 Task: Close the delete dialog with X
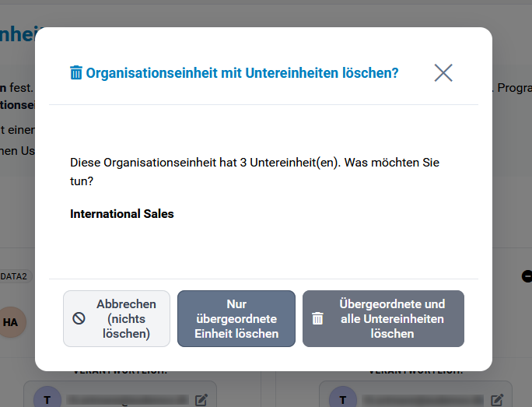(x=443, y=73)
